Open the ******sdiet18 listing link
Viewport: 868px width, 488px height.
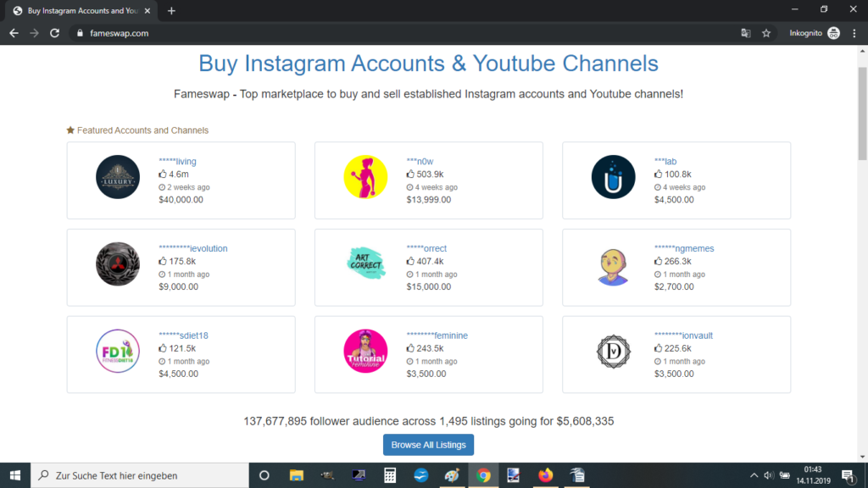tap(183, 335)
